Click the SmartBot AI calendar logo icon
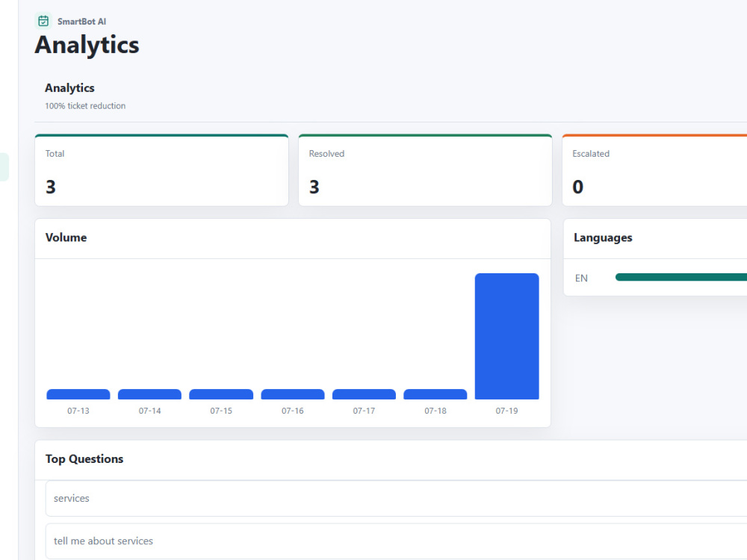747x560 pixels. pyautogui.click(x=43, y=21)
